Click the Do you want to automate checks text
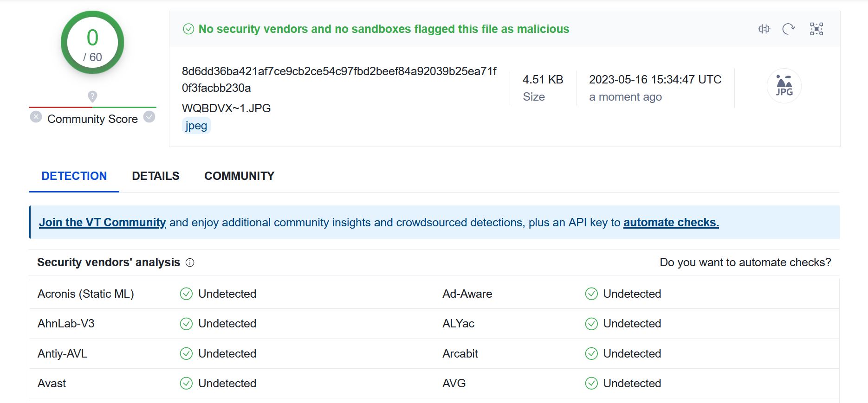Screen dimensions: 868x403 (745, 262)
